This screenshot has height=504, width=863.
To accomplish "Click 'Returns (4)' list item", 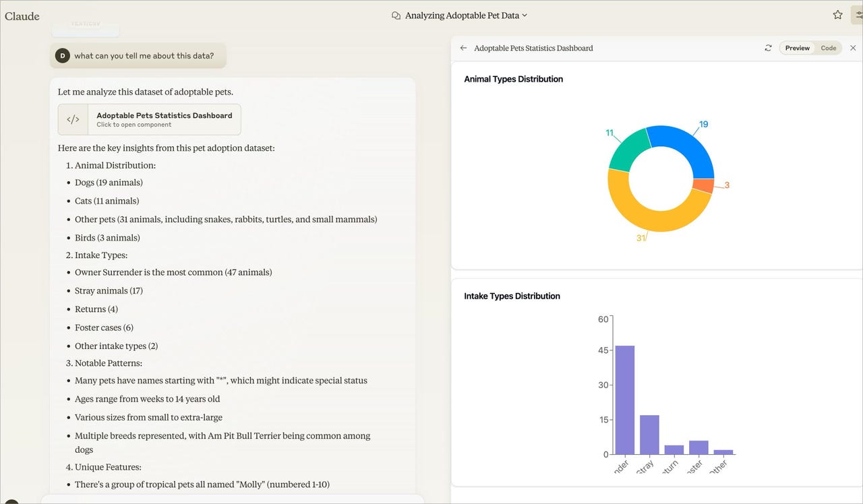I will pos(96,309).
